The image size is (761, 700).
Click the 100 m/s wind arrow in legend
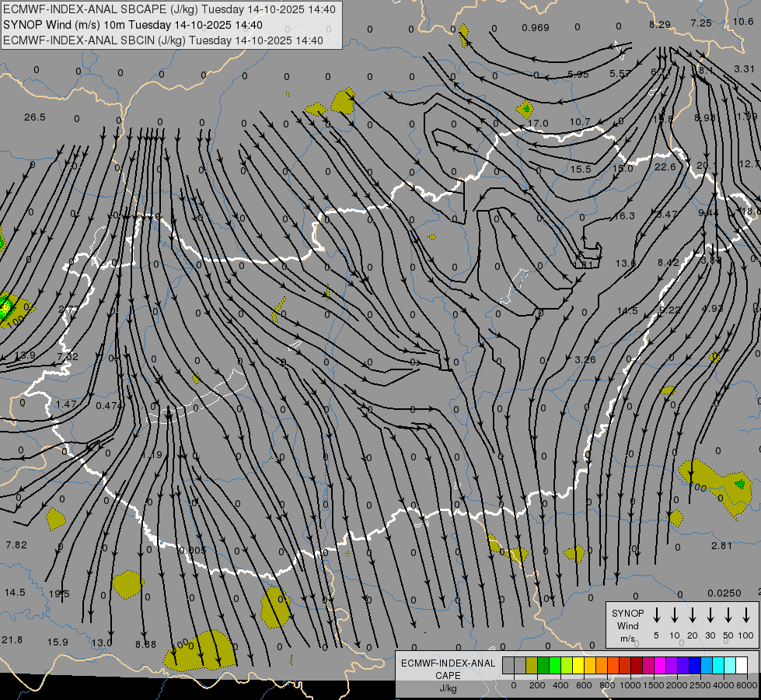(746, 615)
